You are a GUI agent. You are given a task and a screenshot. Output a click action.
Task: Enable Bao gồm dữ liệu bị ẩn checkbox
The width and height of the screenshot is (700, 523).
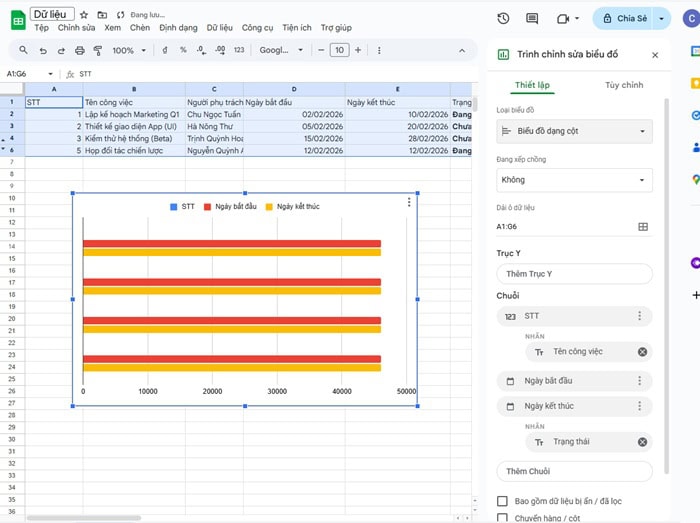(503, 501)
